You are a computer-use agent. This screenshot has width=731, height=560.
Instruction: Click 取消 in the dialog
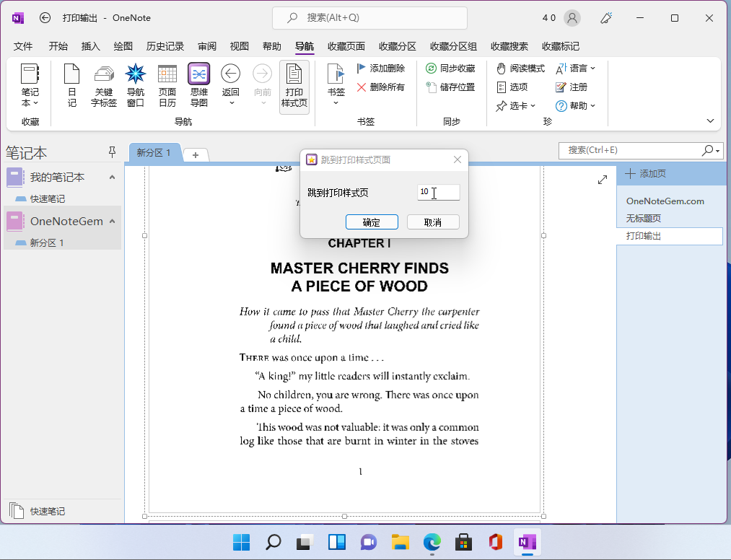click(x=433, y=222)
